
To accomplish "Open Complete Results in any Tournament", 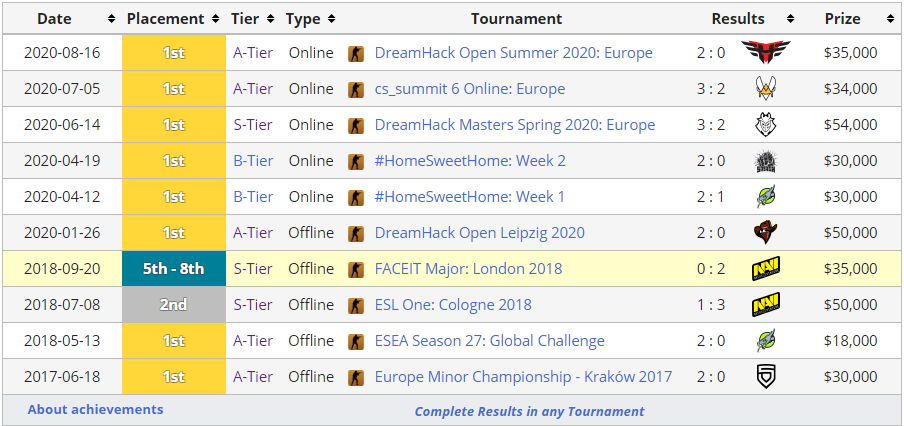I will (x=529, y=411).
